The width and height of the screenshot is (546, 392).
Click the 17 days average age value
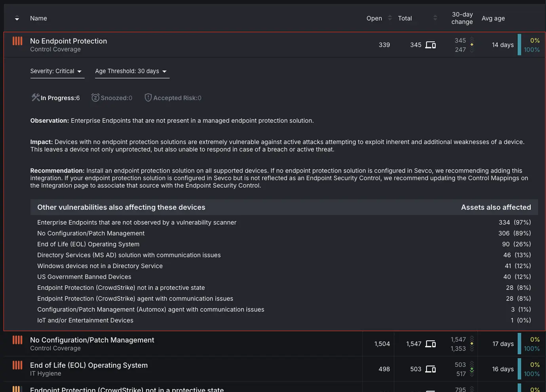point(503,344)
